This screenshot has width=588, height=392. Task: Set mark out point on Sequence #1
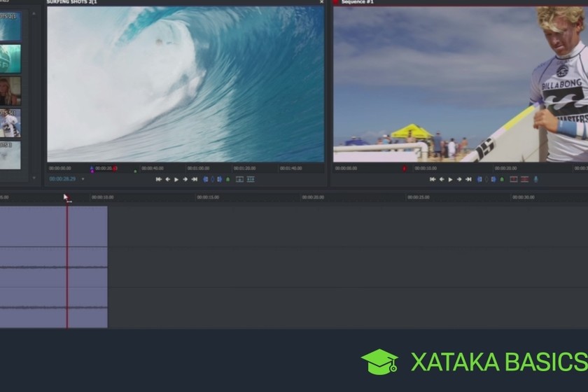coord(494,179)
